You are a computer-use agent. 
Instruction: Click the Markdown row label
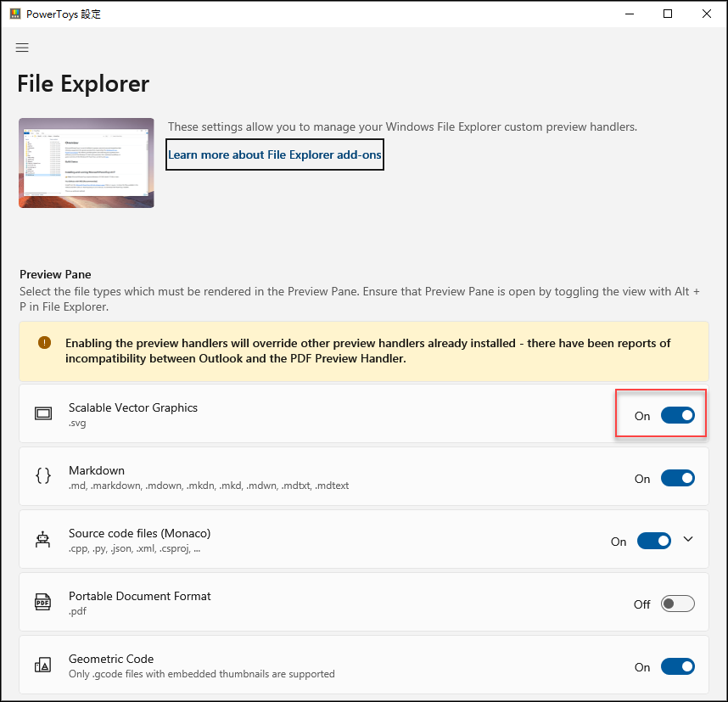(97, 470)
